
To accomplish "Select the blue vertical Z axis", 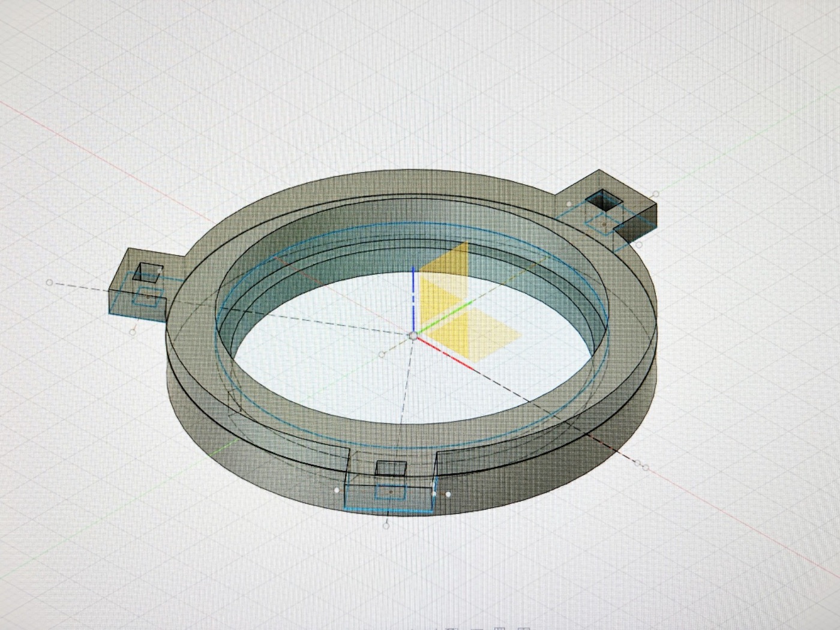I will [413, 299].
